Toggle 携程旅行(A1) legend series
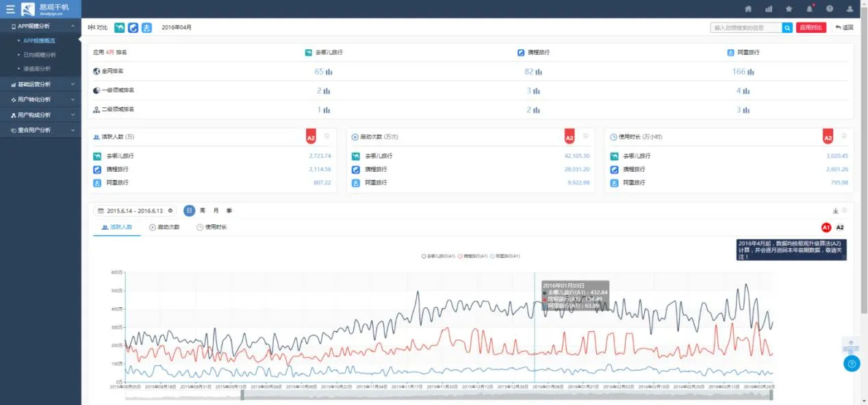Viewport: 868px width, 405px height. [472, 256]
